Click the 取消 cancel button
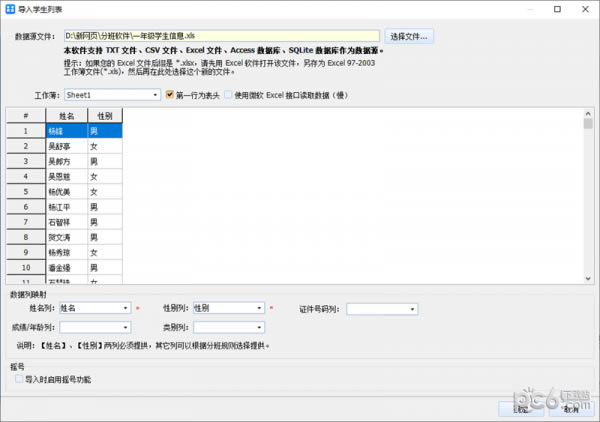Viewport: 600px width, 422px height. (x=570, y=408)
